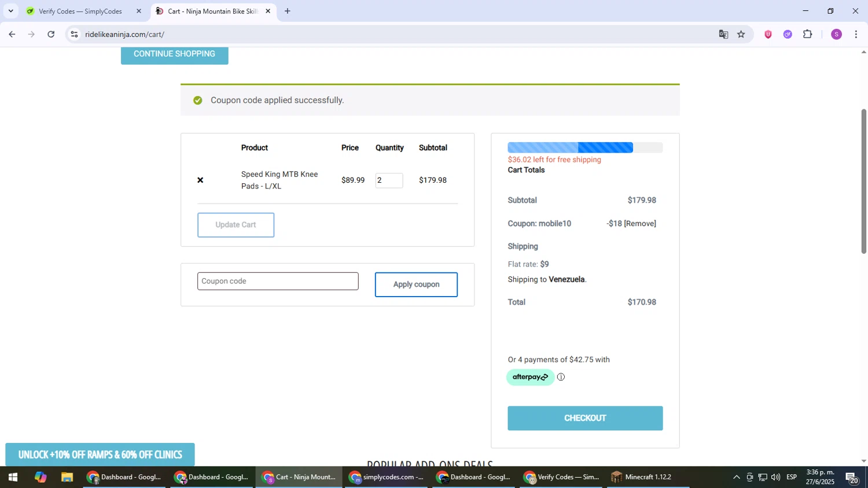This screenshot has height=488, width=868.
Task: Go forward to the next page
Action: 31,34
